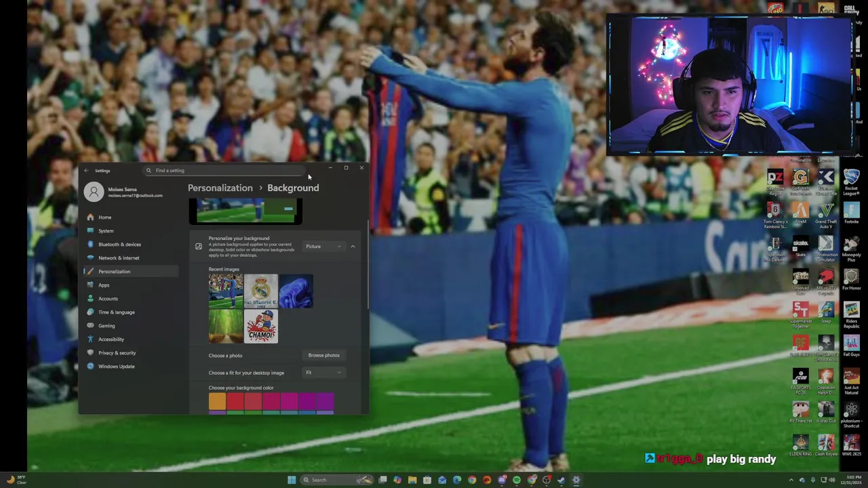Open System settings in sidebar
Viewport: 868px width, 488px height.
click(131, 230)
